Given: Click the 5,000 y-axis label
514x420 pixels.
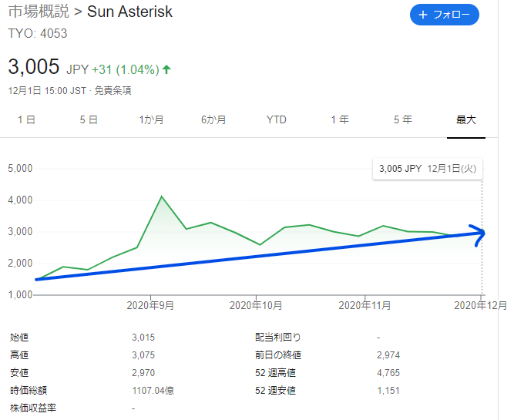Looking at the screenshot, I should click(x=20, y=169).
